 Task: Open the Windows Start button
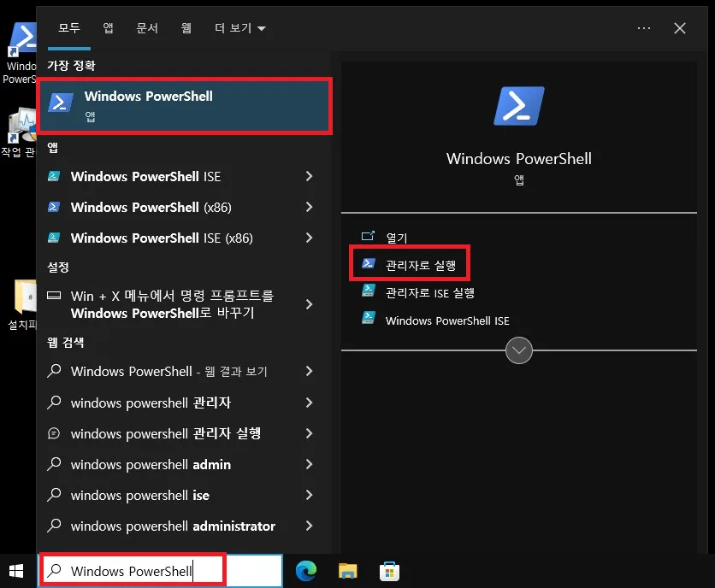coord(16,571)
